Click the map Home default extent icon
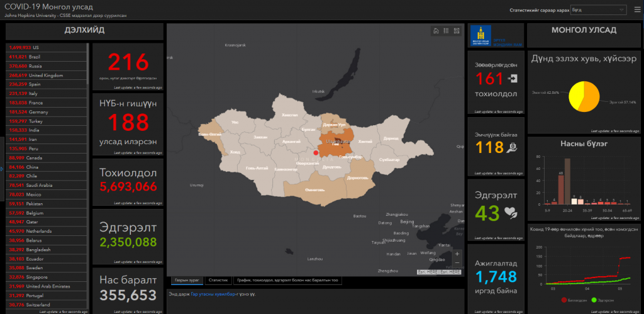Viewport: 644px width, 314px height. [436, 31]
